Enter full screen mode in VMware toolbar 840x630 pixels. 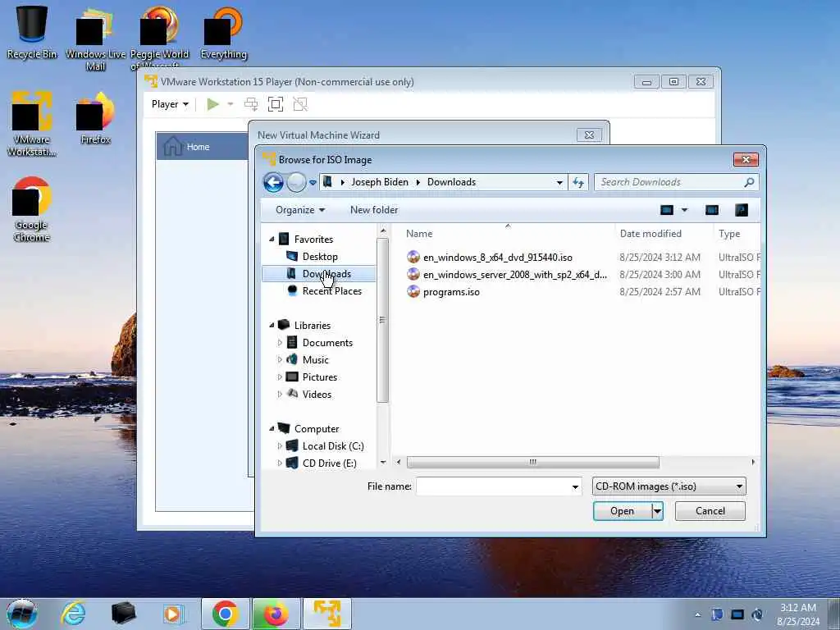coord(276,104)
